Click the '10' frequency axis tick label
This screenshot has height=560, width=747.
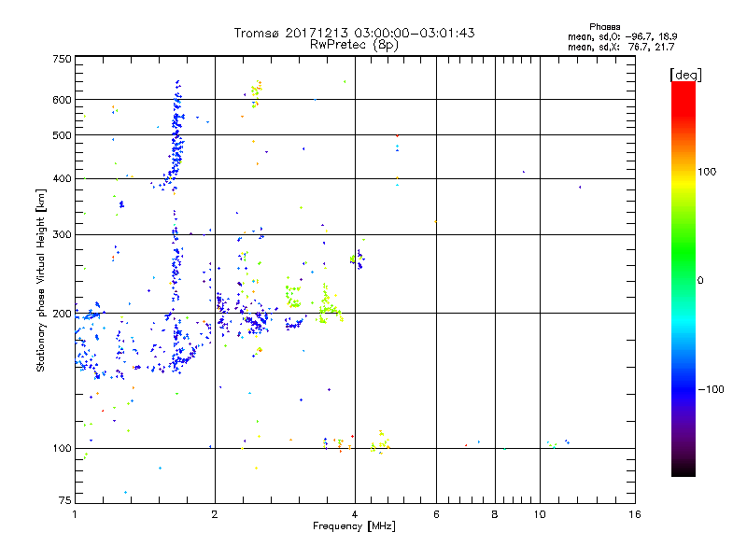tap(540, 514)
